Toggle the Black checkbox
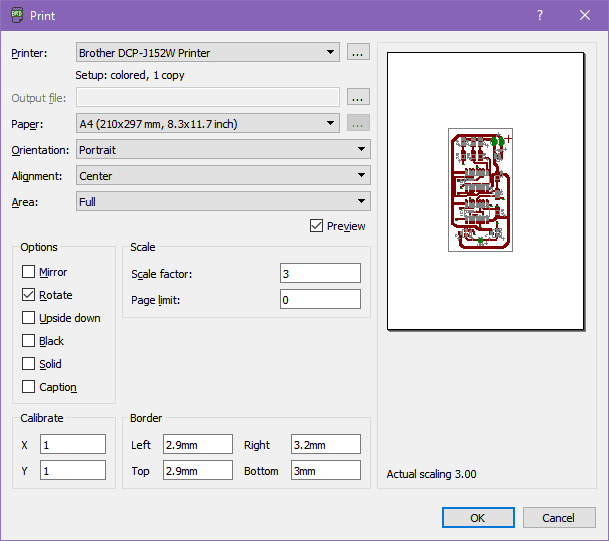Image resolution: width=609 pixels, height=541 pixels. point(28,341)
